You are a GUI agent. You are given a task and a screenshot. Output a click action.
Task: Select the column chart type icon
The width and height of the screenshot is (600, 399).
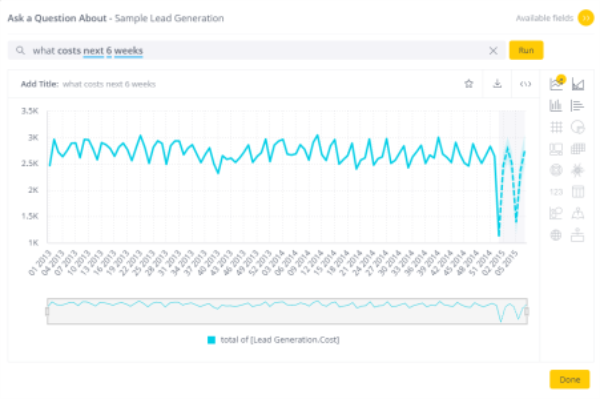click(x=556, y=105)
